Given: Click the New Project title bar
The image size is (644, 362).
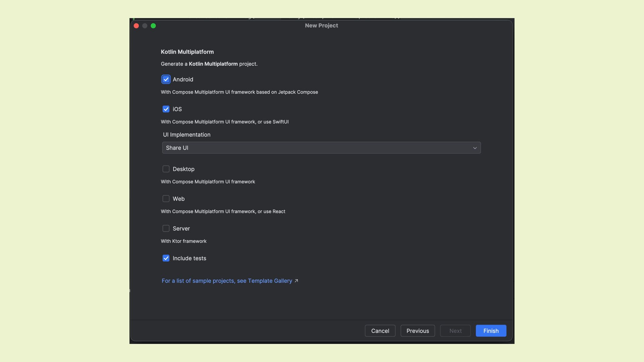Looking at the screenshot, I should (321, 25).
